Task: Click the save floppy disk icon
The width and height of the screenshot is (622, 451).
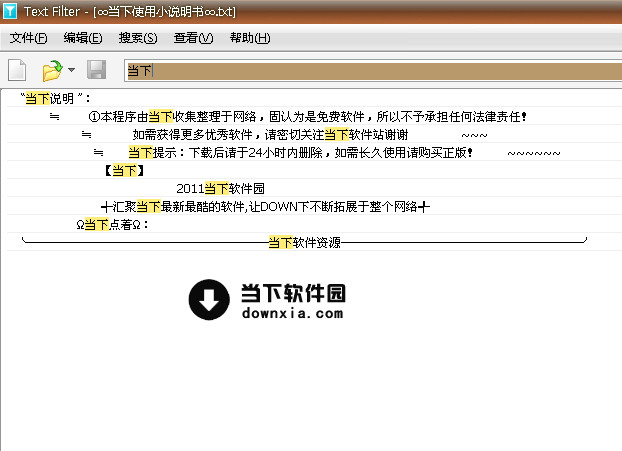Action: [x=96, y=70]
